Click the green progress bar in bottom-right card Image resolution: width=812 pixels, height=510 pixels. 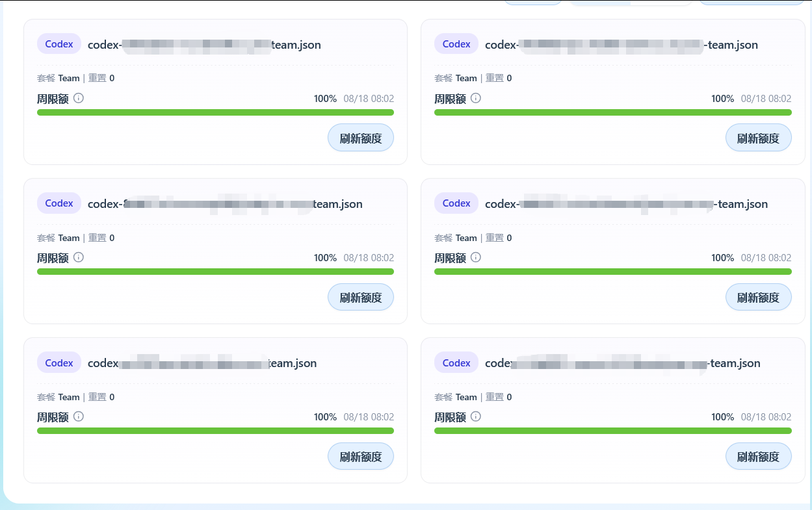[613, 431]
